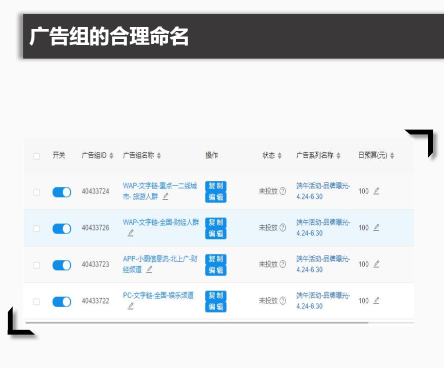Open status help icon in row 40433726
Screen dimensions: 444x368
click(x=283, y=228)
